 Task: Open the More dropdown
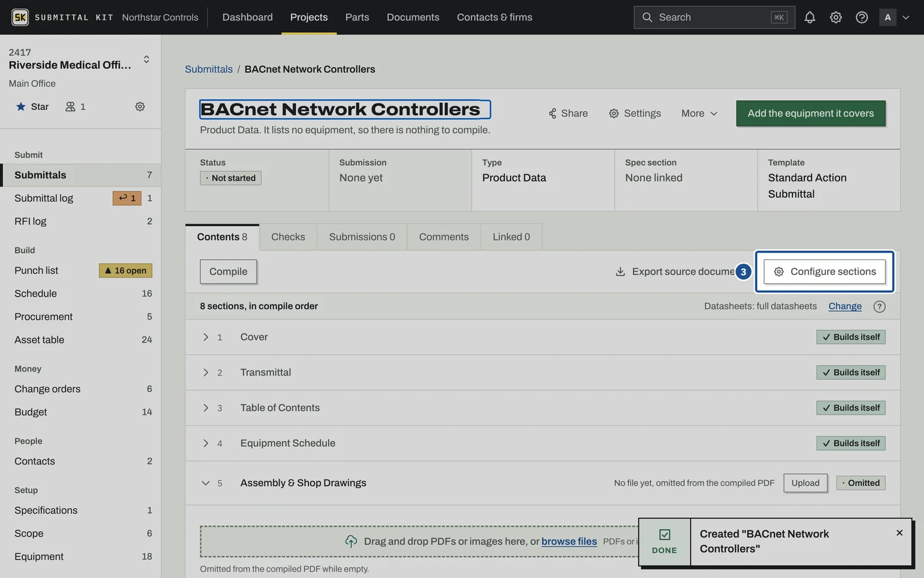coord(699,113)
